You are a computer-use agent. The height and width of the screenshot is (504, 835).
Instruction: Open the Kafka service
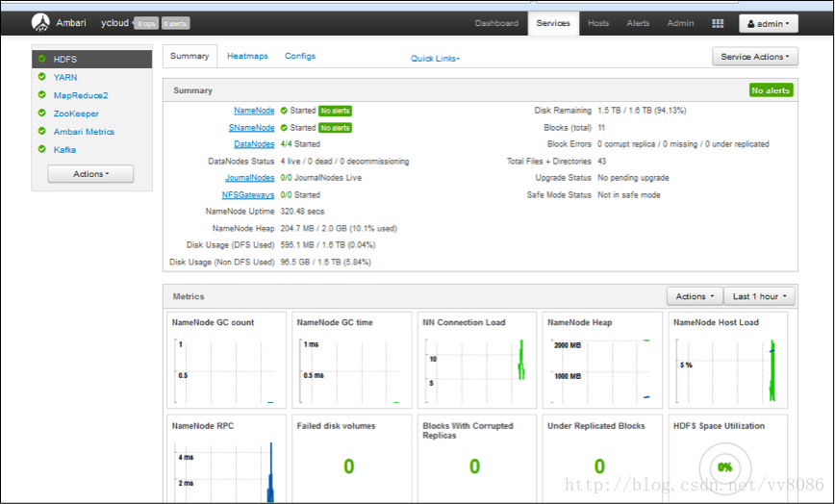click(x=64, y=149)
